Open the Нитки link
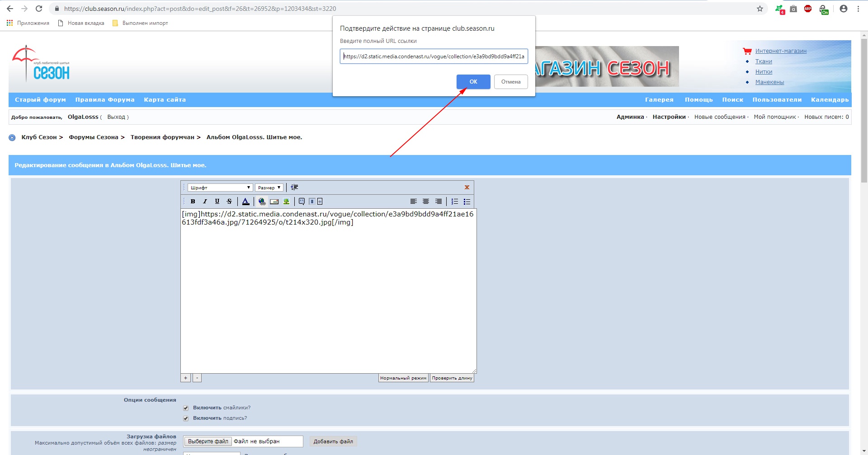The width and height of the screenshot is (868, 455). coord(764,72)
